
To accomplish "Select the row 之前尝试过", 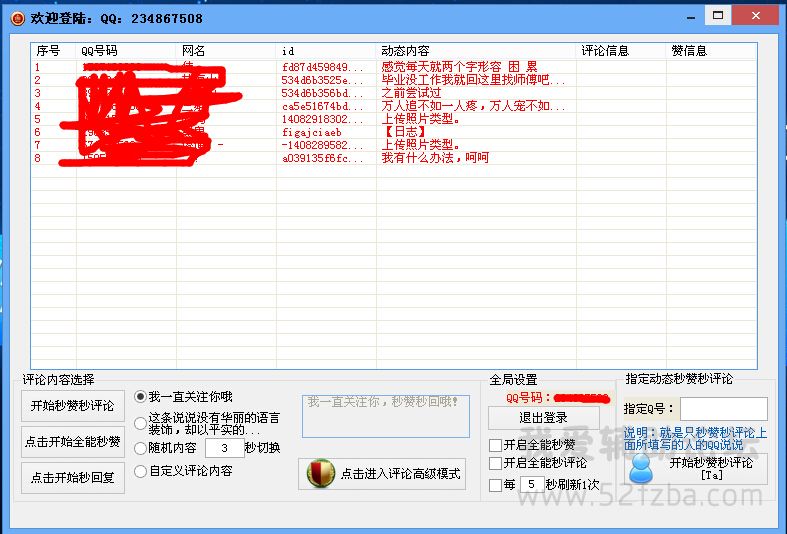I will click(x=394, y=93).
